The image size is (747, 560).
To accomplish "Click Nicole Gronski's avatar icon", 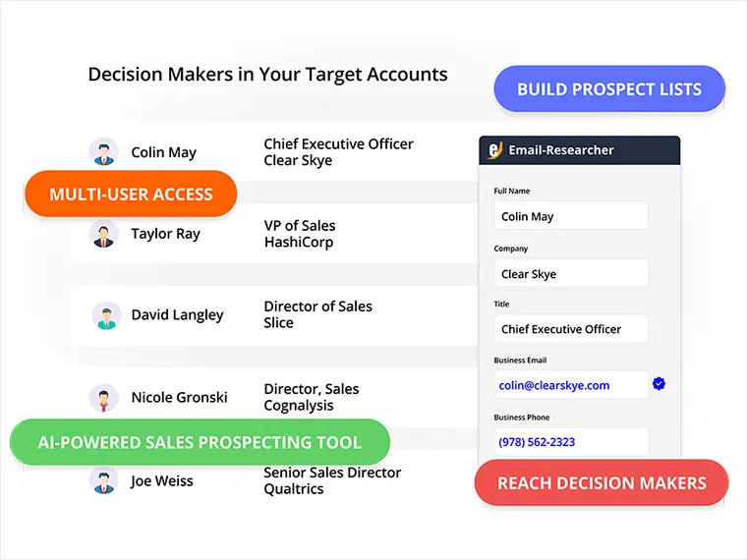I will click(x=104, y=398).
